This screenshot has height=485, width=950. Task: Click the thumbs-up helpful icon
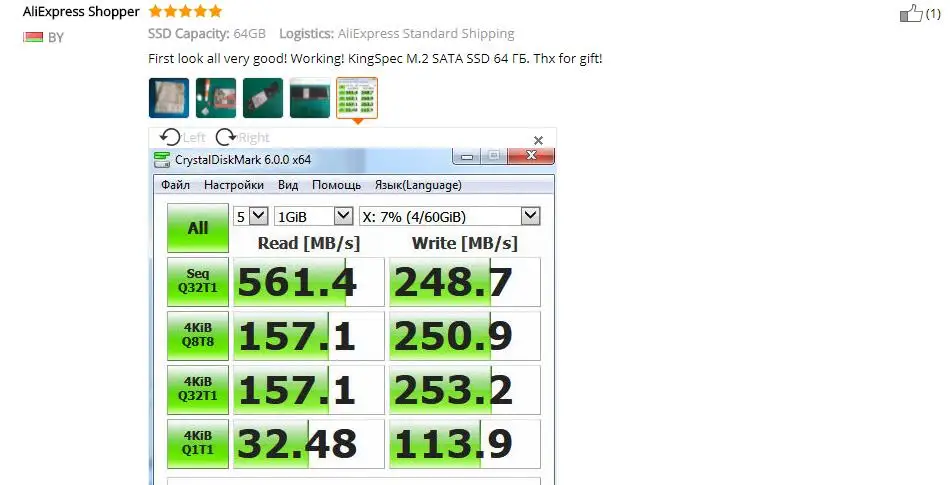(911, 13)
